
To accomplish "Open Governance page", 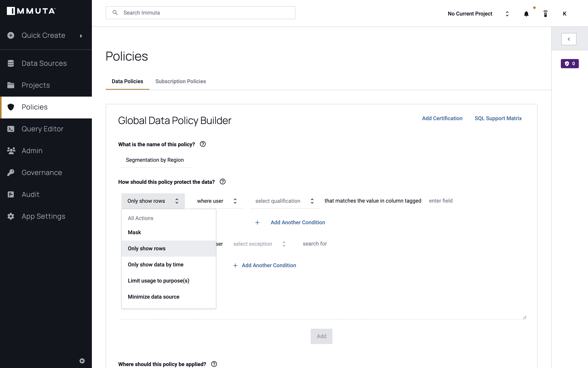I will click(46, 172).
